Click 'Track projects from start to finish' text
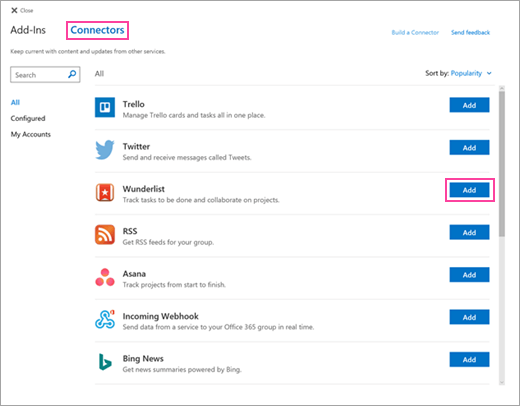520x406 pixels. 174,285
